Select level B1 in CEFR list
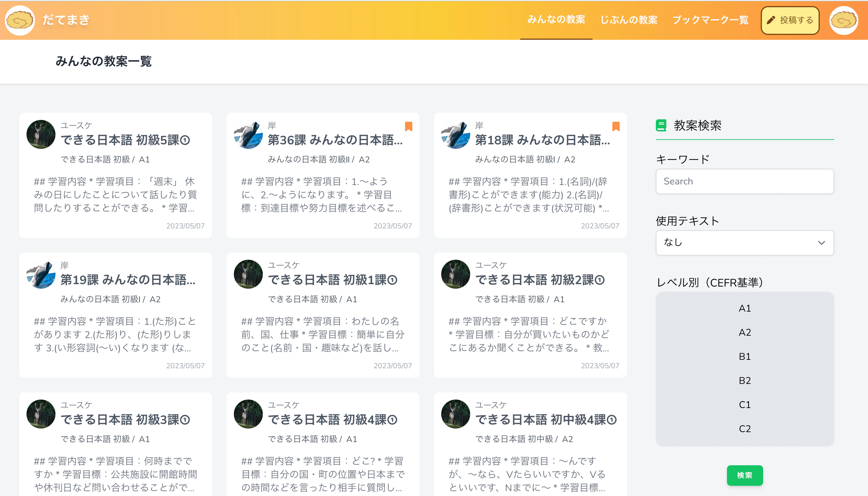Viewport: 868px width, 496px height. pos(745,356)
